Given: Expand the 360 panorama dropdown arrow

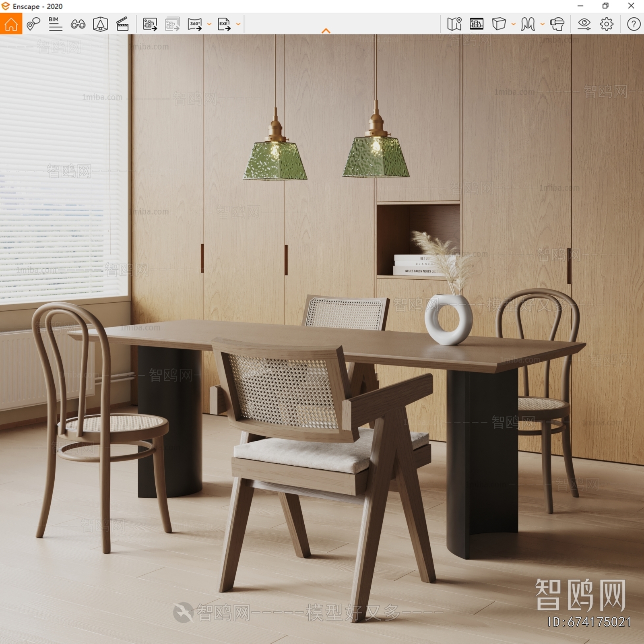Looking at the screenshot, I should click(209, 24).
